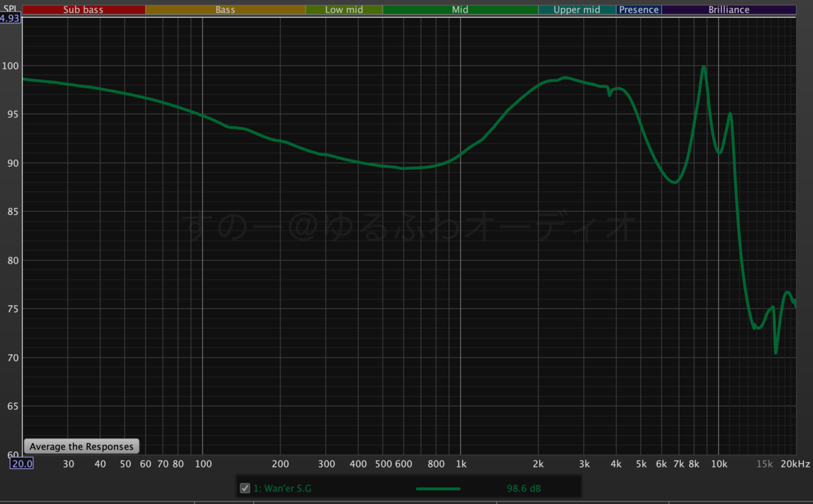Click the green legend line sample
The width and height of the screenshot is (813, 504).
tap(438, 488)
